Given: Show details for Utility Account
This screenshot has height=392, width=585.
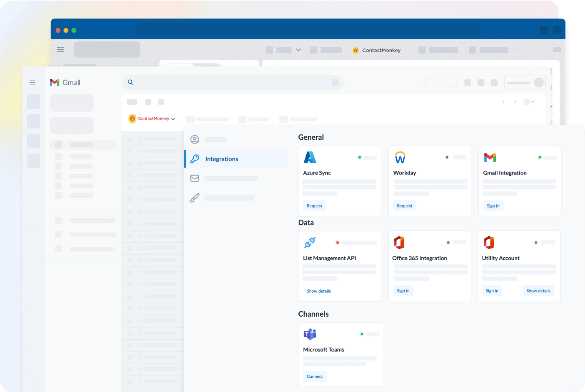Looking at the screenshot, I should [538, 291].
